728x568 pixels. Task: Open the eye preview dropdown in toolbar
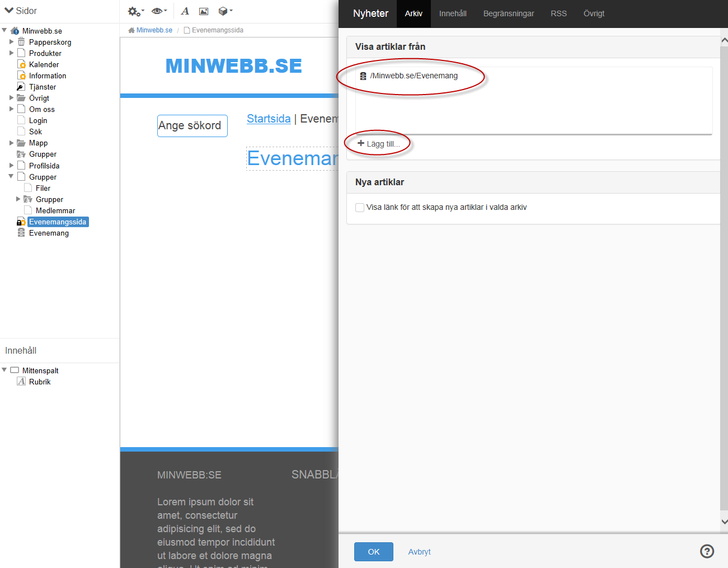point(159,11)
